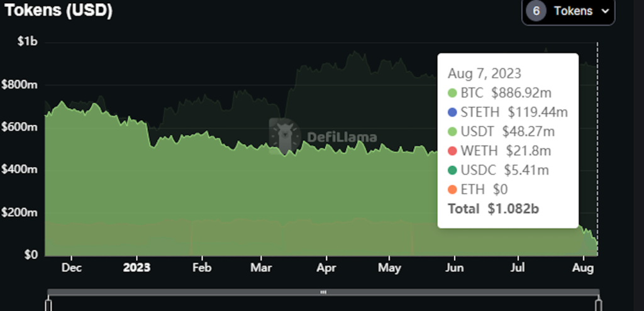
Task: Click the number 6 badge in Tokens selector
Action: pyautogui.click(x=536, y=11)
